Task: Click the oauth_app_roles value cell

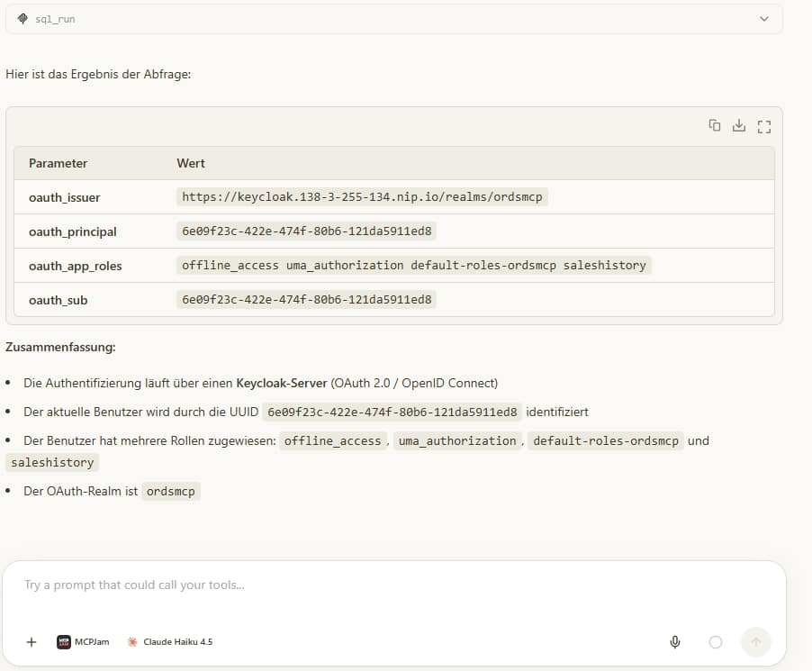Action: coord(414,266)
